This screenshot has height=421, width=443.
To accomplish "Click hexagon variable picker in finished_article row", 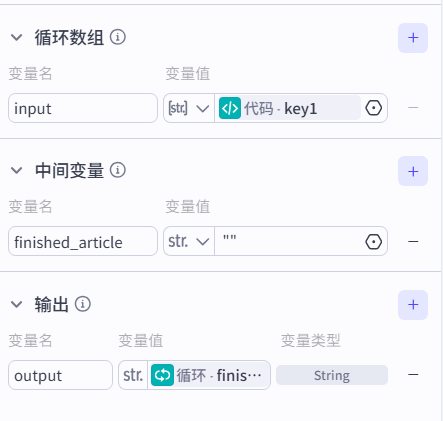I will [x=373, y=241].
